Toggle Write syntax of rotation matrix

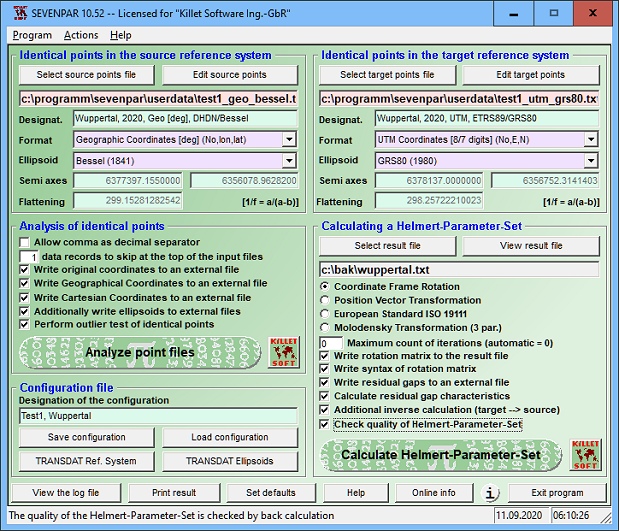[325, 369]
